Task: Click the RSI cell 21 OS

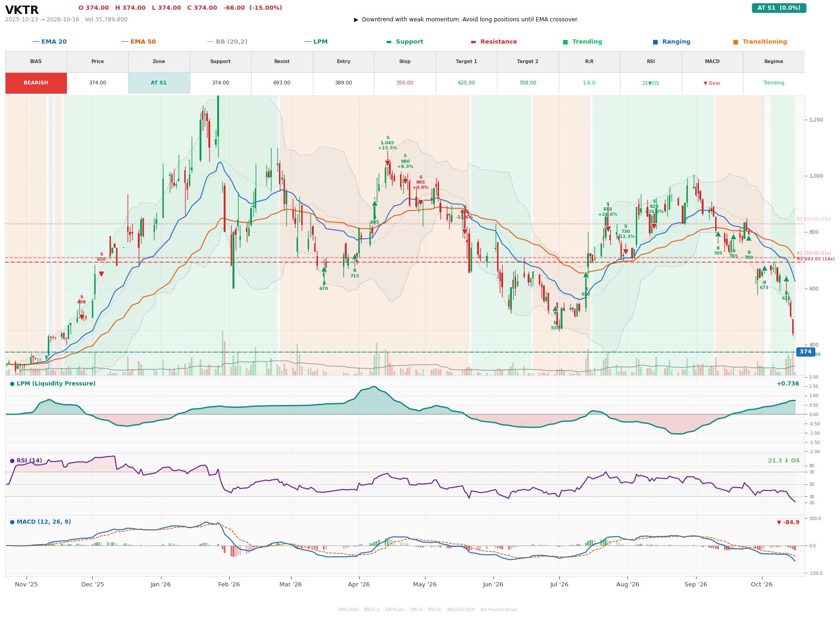Action: click(651, 83)
